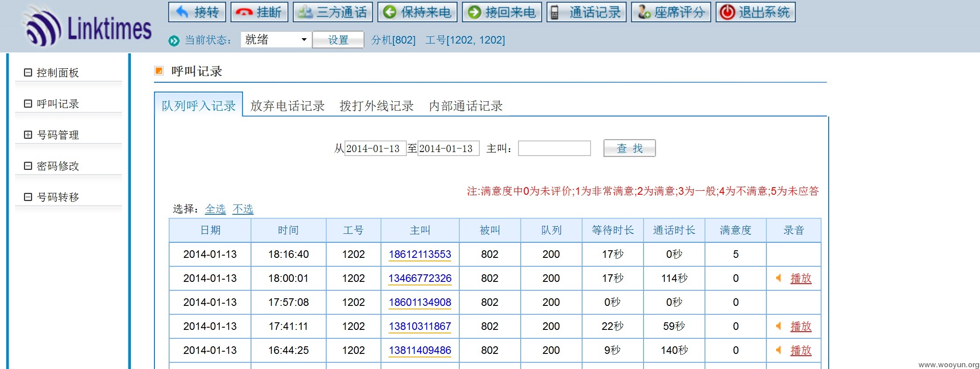
Task: Click 保持来电 to hold the call
Action: pos(417,12)
